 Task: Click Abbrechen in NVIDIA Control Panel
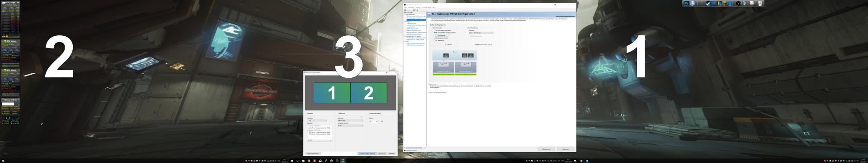coord(566,149)
